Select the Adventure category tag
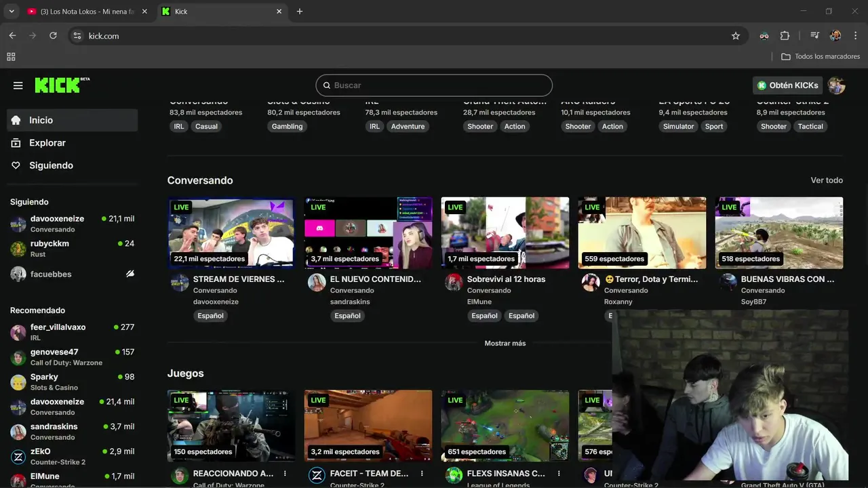The image size is (868, 488). point(408,127)
